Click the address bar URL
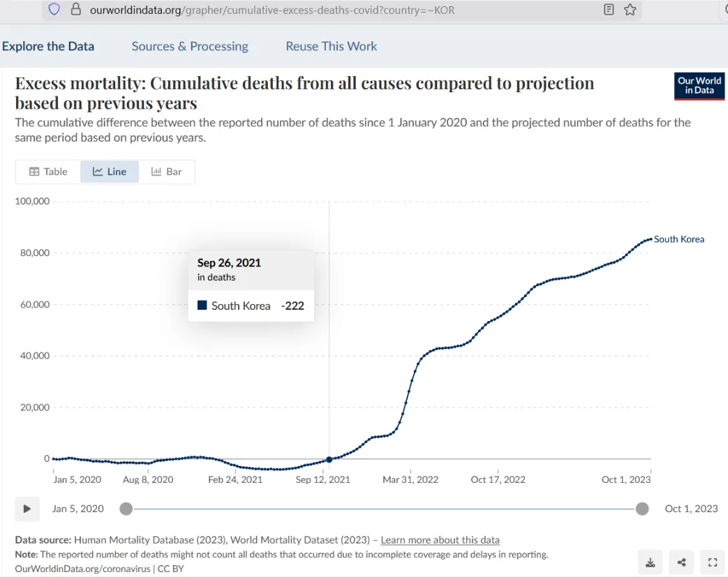Image resolution: width=728 pixels, height=577 pixels. pyautogui.click(x=272, y=10)
